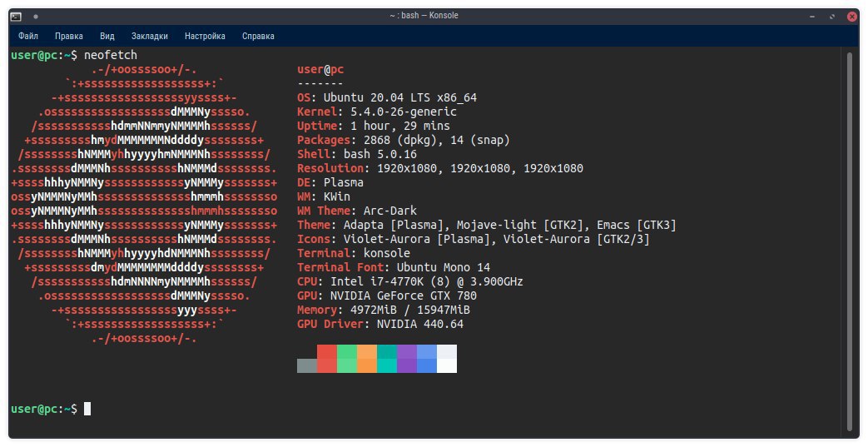
Task: Open the Настройка menu
Action: 205,36
